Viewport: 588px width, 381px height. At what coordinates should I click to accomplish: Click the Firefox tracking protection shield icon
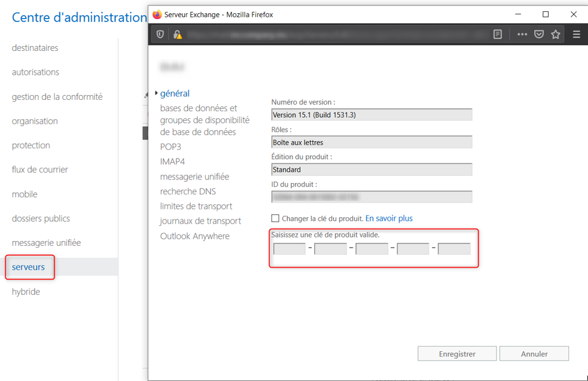tap(160, 35)
